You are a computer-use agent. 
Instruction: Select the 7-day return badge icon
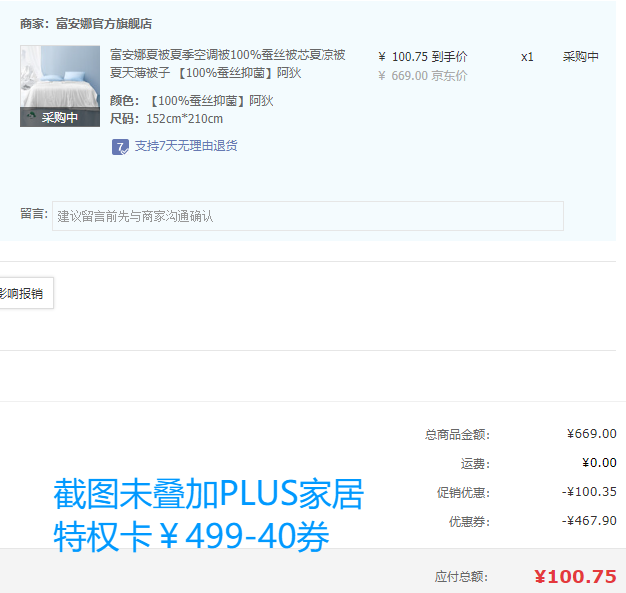pos(120,147)
